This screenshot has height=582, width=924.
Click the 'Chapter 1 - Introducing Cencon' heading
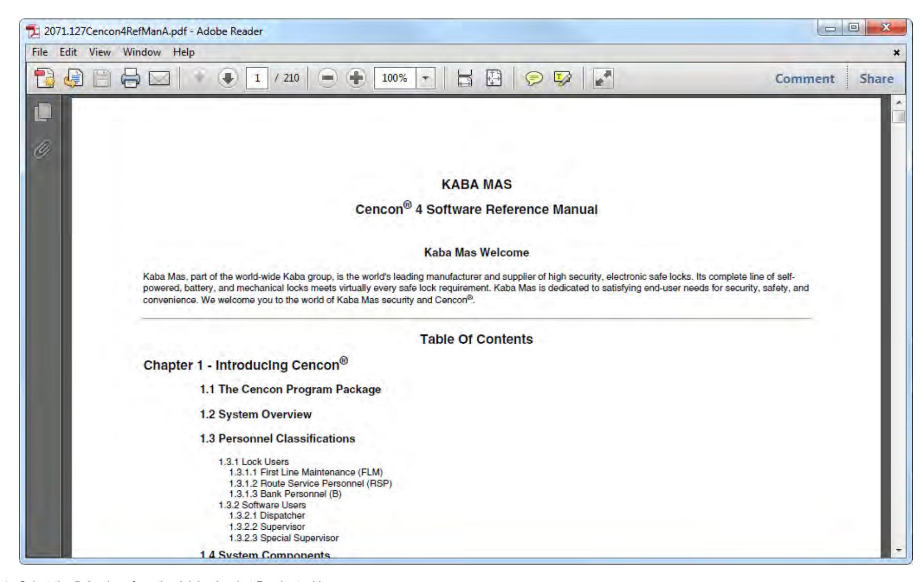[x=246, y=364]
